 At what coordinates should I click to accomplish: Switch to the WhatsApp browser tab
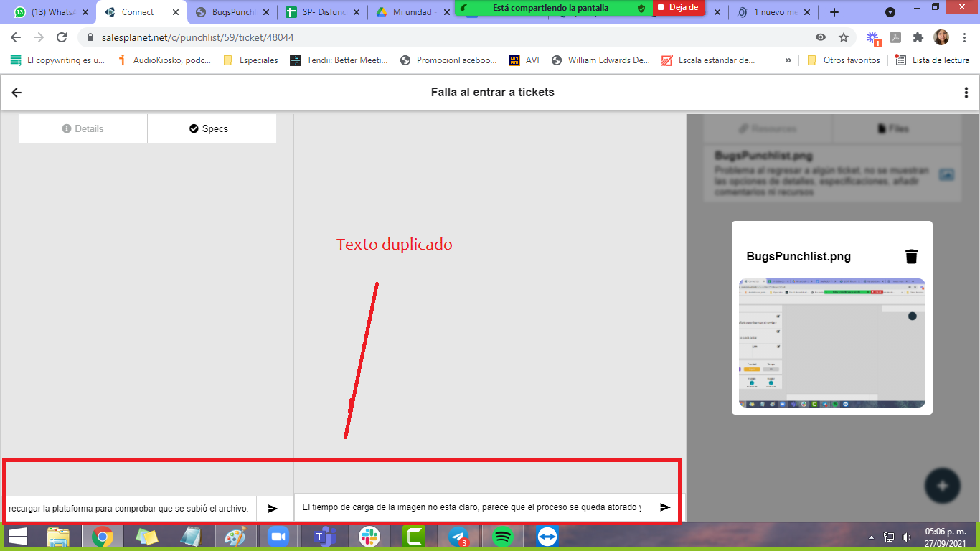(x=49, y=12)
